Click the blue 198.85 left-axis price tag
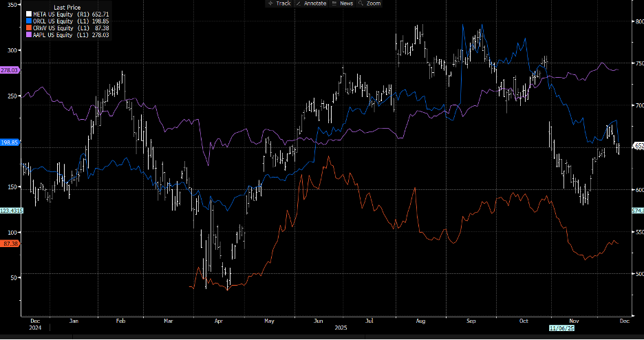 click(x=10, y=142)
